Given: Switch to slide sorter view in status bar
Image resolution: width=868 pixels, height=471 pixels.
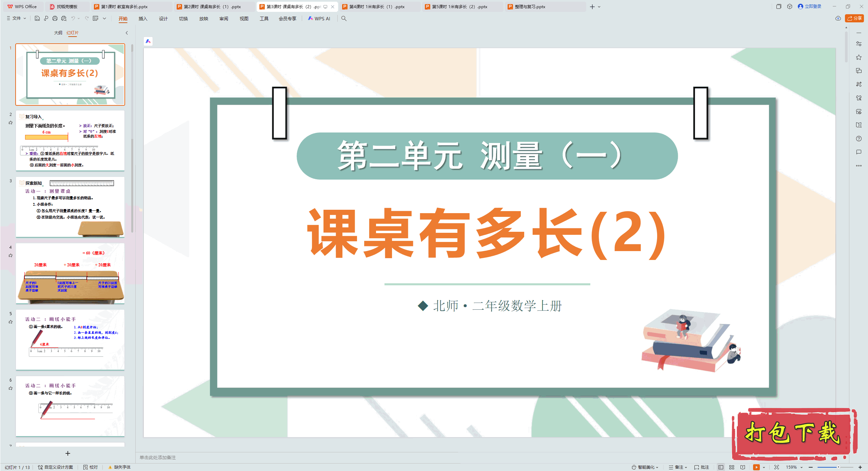Looking at the screenshot, I should click(731, 467).
